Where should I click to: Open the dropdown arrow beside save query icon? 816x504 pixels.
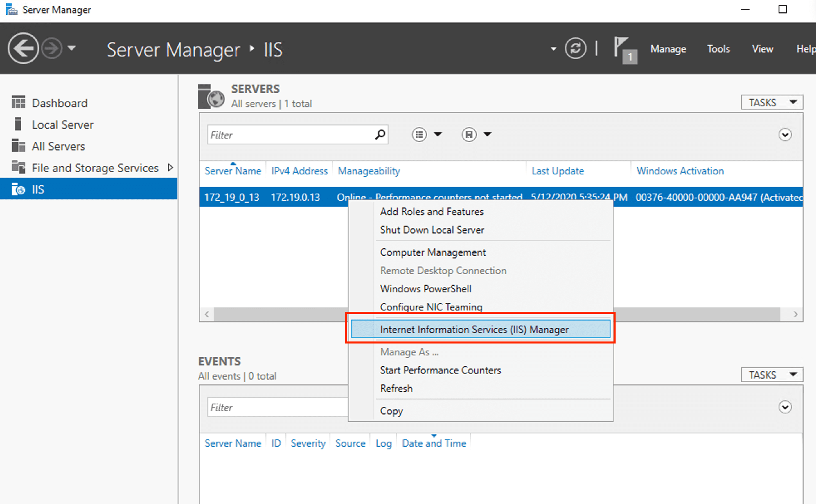[x=487, y=134]
